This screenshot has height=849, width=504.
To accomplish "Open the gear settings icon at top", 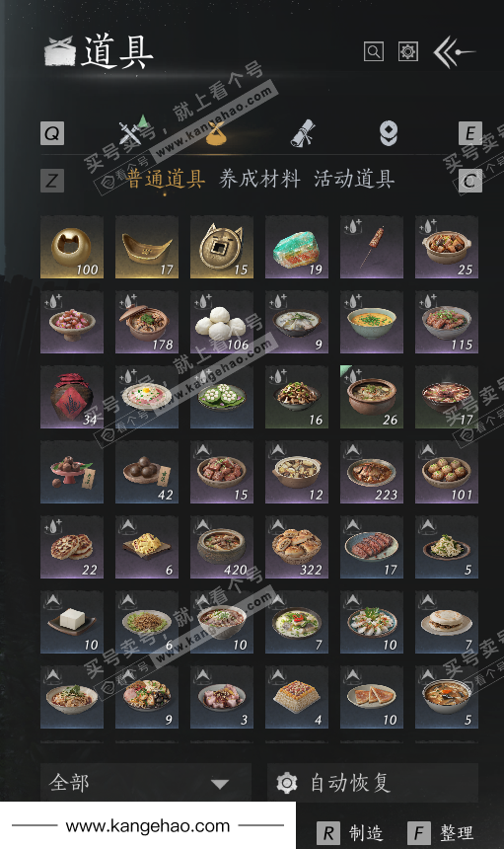I will click(407, 52).
